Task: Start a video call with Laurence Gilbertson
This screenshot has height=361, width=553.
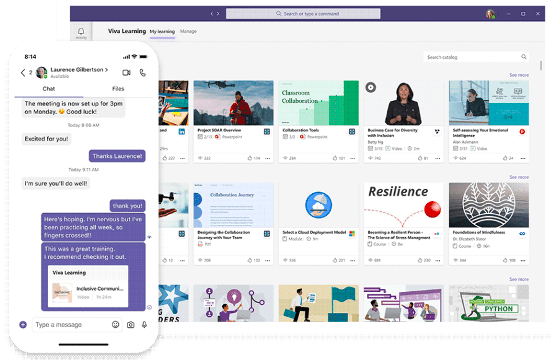Action: [126, 73]
